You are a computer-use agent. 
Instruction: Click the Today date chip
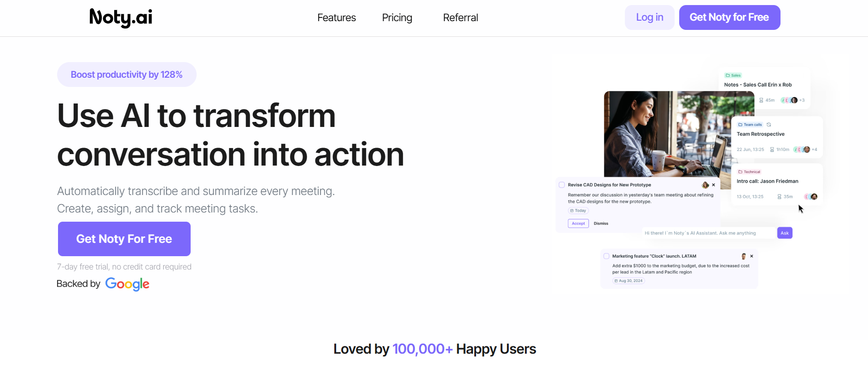point(578,211)
